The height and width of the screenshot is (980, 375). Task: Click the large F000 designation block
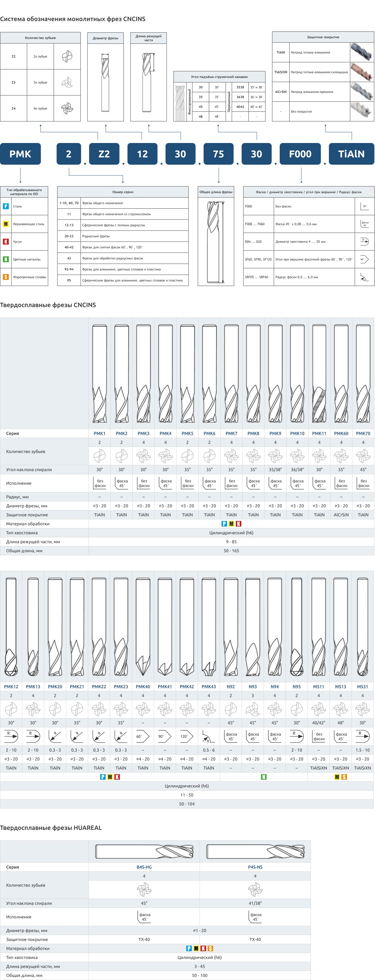click(300, 154)
